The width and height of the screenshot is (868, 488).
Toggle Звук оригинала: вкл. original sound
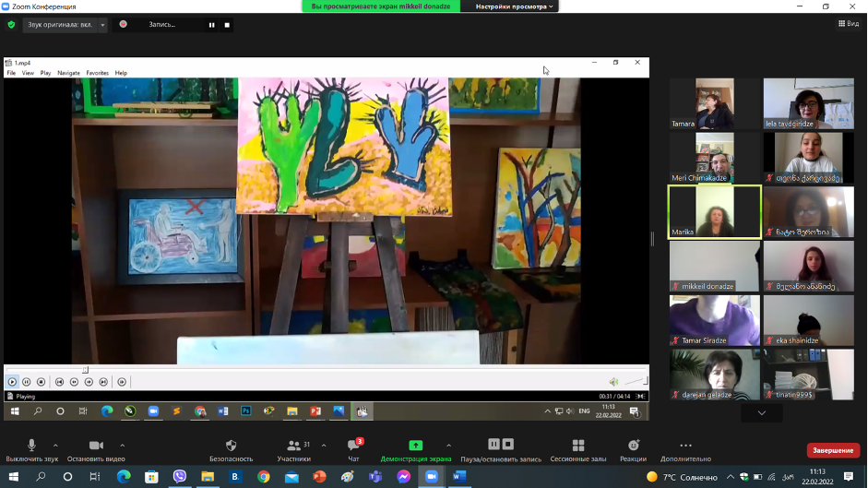60,25
